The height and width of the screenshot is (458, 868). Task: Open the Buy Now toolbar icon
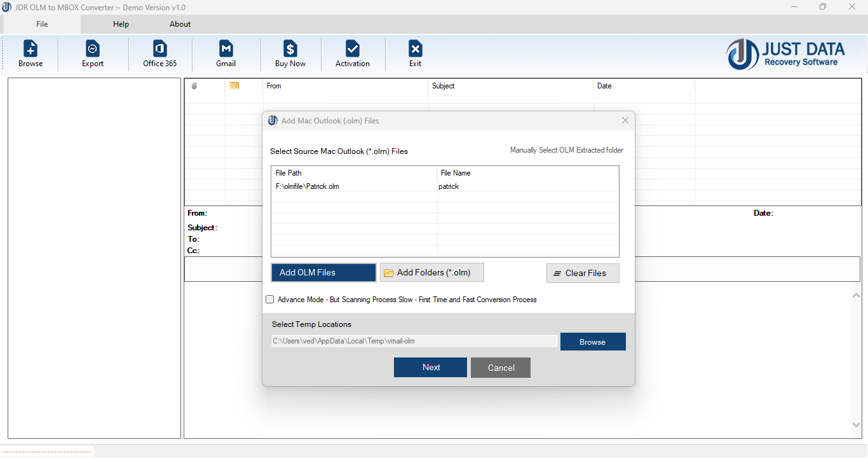click(x=290, y=53)
